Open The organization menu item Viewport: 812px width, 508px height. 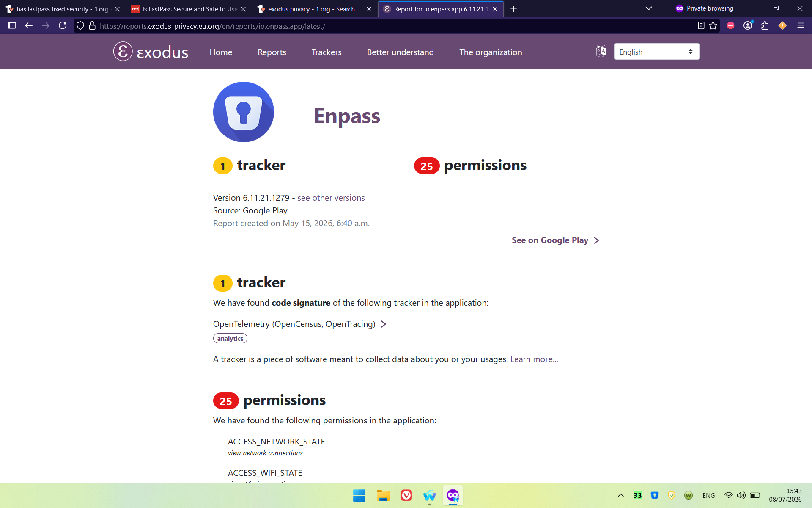[491, 52]
